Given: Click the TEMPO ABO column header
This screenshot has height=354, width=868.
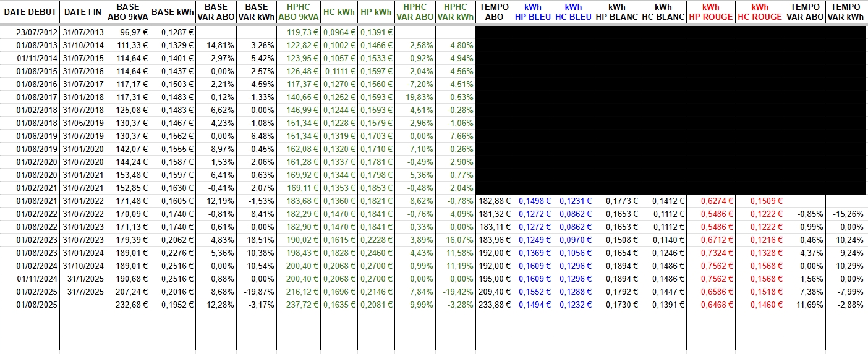Looking at the screenshot, I should (494, 12).
